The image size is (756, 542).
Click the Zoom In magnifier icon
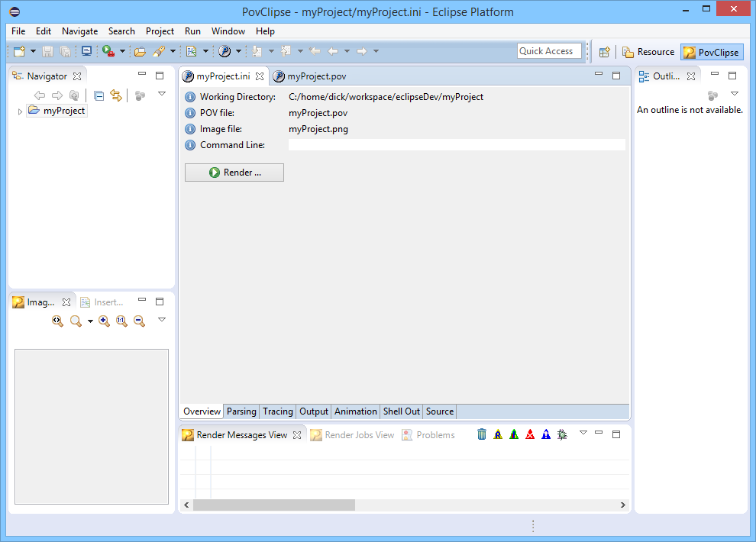click(104, 321)
